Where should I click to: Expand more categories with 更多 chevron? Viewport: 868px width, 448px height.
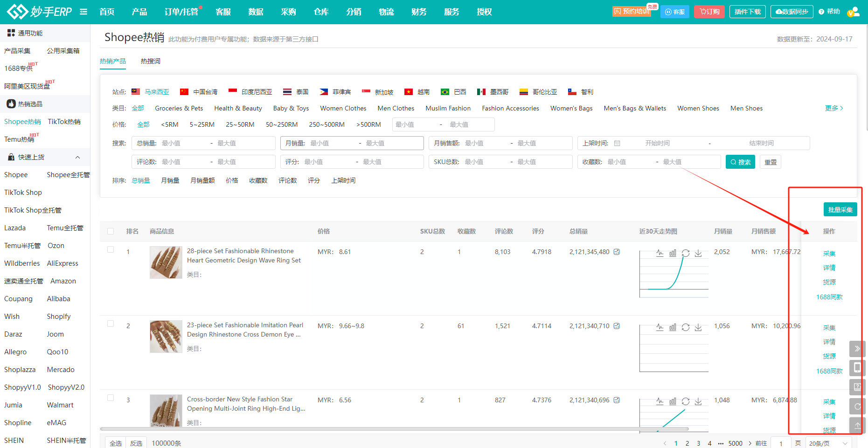point(834,108)
